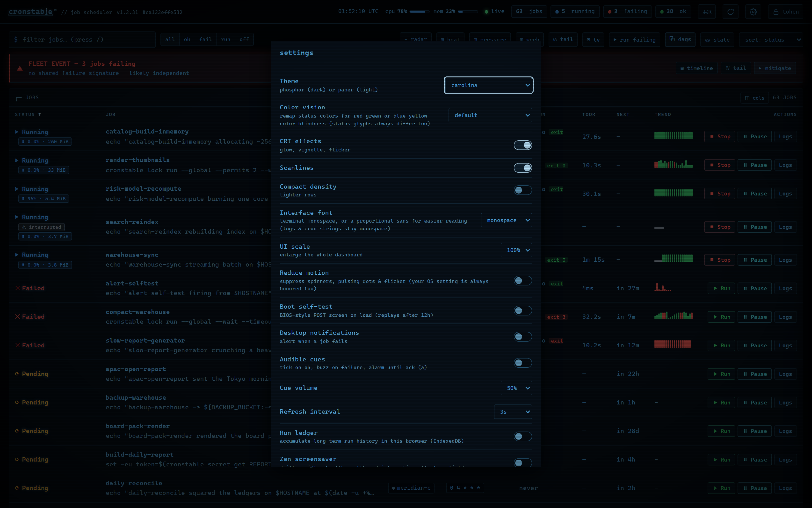Open the Interface font monospace dropdown
Image resolution: width=812 pixels, height=508 pixels.
506,220
